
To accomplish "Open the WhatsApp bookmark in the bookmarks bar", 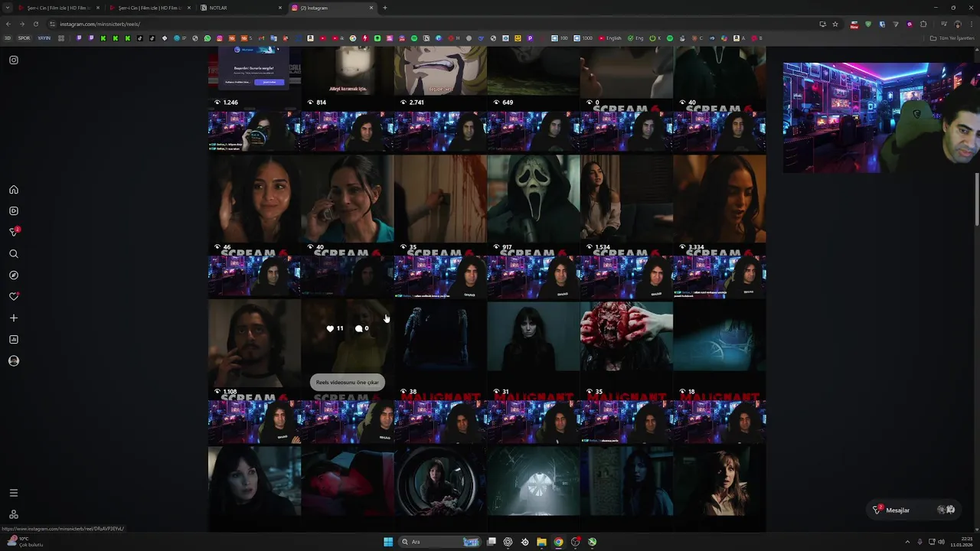I will point(207,38).
